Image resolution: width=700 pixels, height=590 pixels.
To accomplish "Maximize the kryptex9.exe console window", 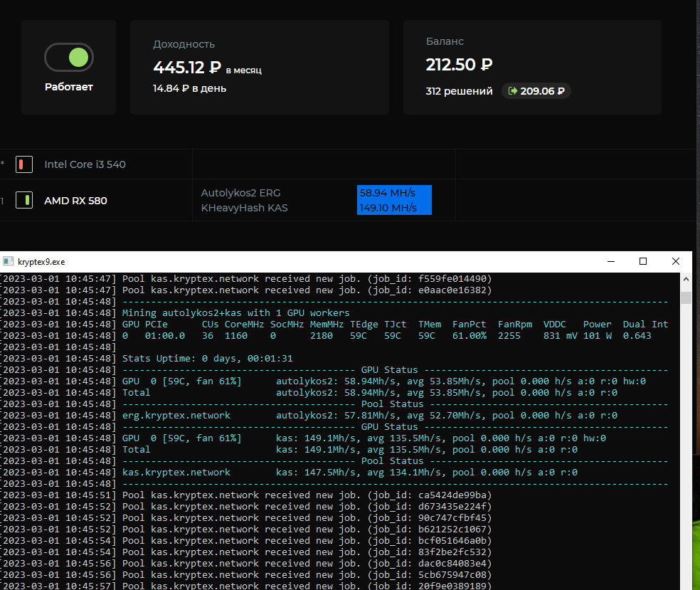I will tap(643, 261).
